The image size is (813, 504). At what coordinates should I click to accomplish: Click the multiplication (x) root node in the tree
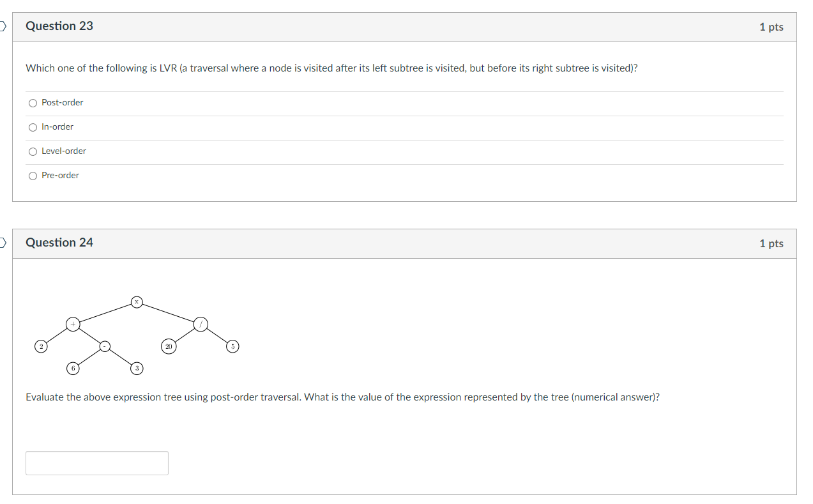click(x=136, y=302)
